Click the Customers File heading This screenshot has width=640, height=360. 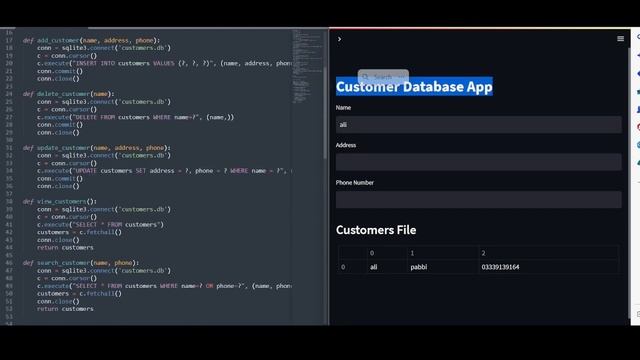click(376, 230)
